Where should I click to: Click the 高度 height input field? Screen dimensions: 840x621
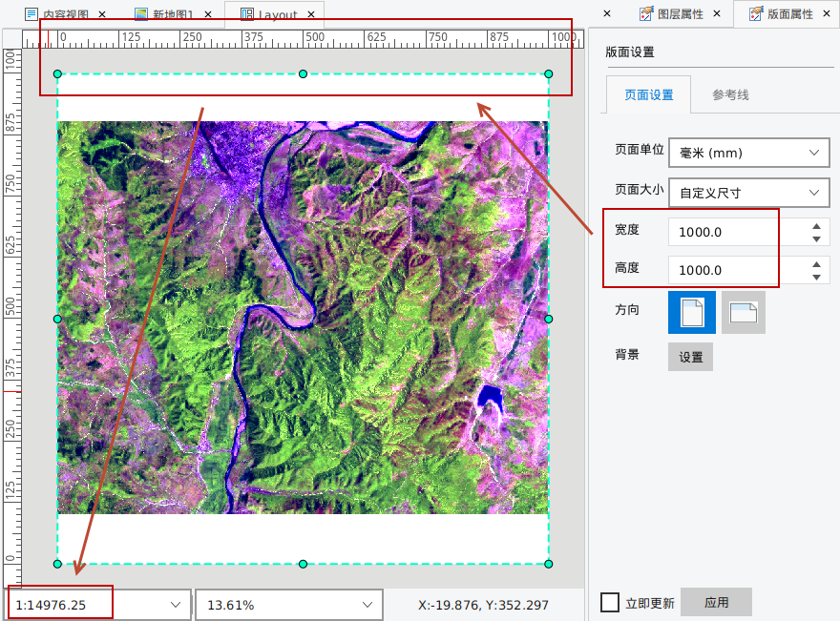tap(735, 270)
